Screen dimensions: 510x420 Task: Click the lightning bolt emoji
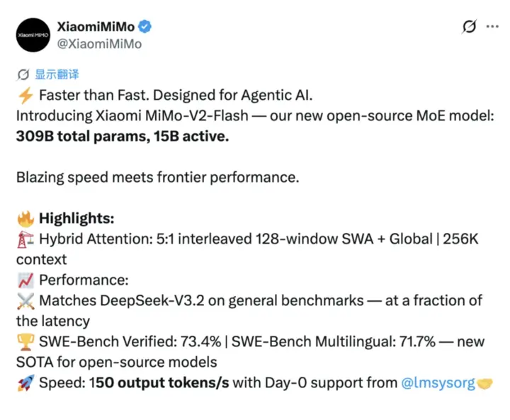[x=25, y=96]
